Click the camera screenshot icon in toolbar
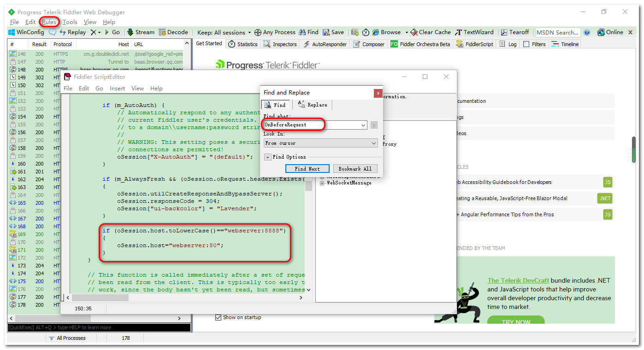This screenshot has width=644, height=350. click(x=354, y=32)
